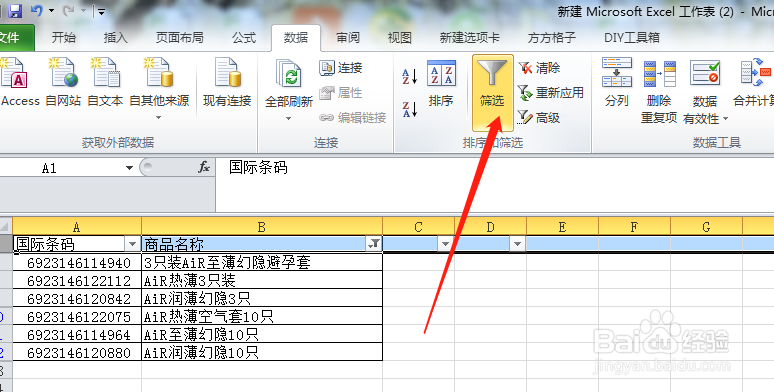Viewport: 774px width, 392px height.
Task: Open 高级 advanced filter
Action: 539,118
